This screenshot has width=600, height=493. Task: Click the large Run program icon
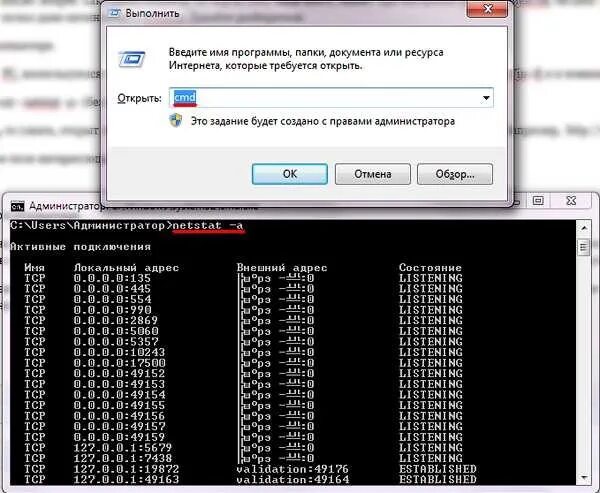click(132, 59)
